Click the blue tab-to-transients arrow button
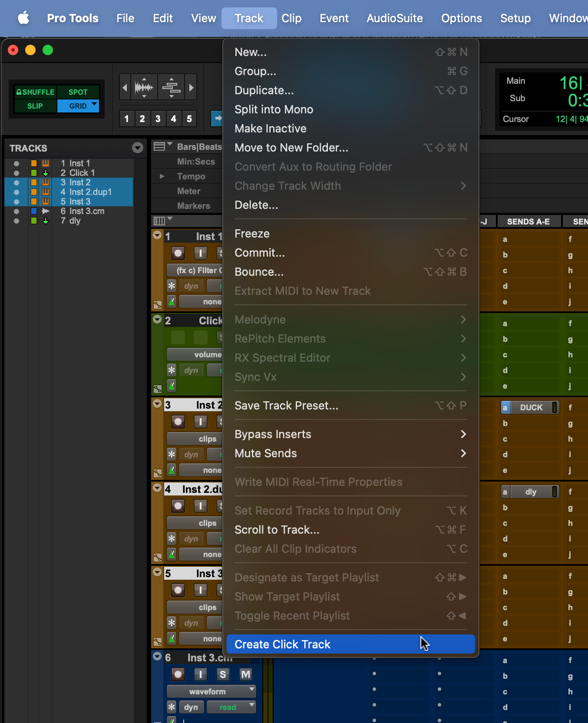Image resolution: width=588 pixels, height=723 pixels. tap(217, 118)
